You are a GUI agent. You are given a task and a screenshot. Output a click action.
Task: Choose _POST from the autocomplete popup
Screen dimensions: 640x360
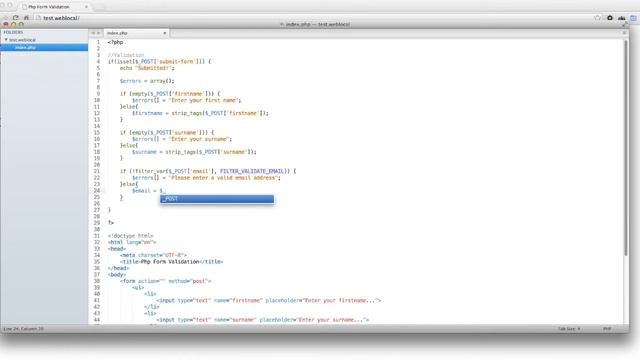point(217,199)
